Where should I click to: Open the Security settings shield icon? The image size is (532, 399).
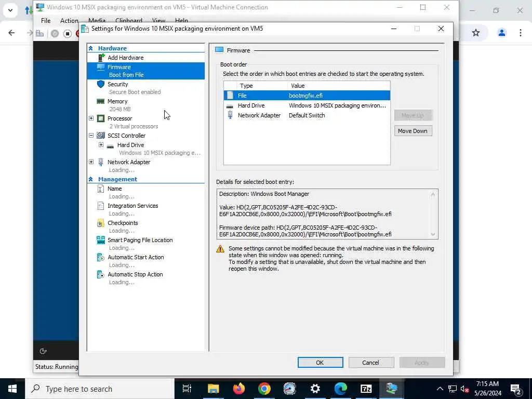tap(101, 84)
